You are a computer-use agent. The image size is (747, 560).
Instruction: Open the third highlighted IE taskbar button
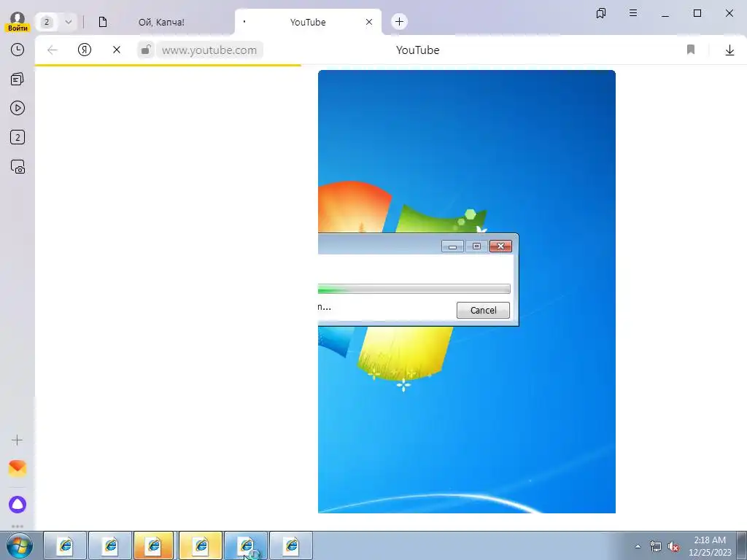tap(153, 545)
